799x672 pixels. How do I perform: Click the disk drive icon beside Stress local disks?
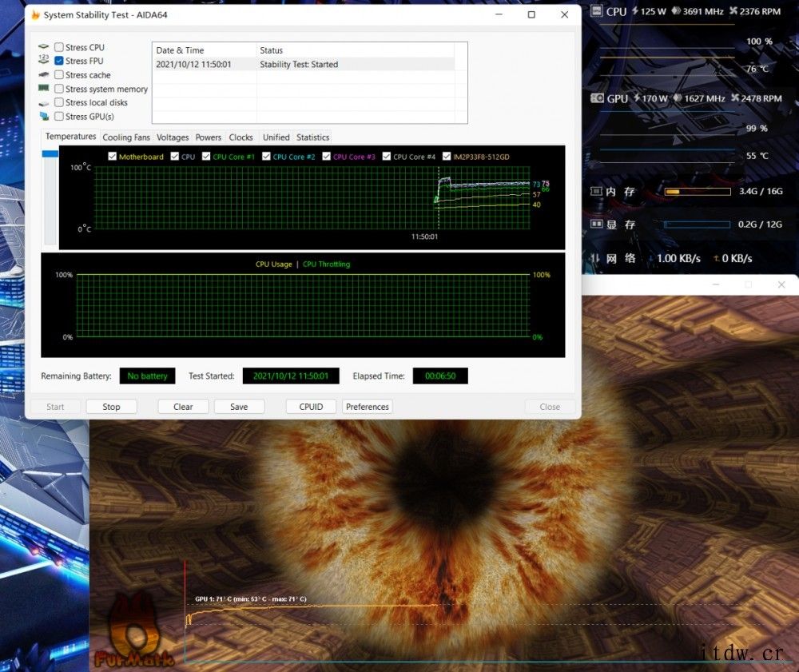coord(44,103)
